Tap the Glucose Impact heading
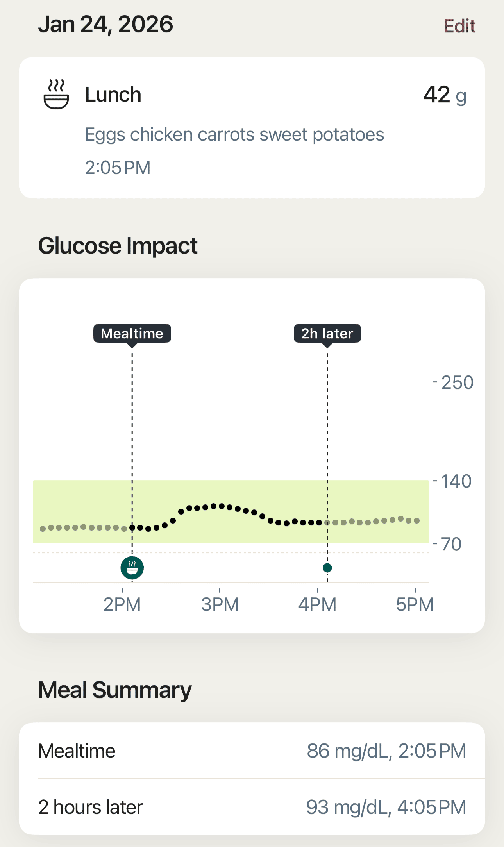The image size is (504, 847). 118,246
